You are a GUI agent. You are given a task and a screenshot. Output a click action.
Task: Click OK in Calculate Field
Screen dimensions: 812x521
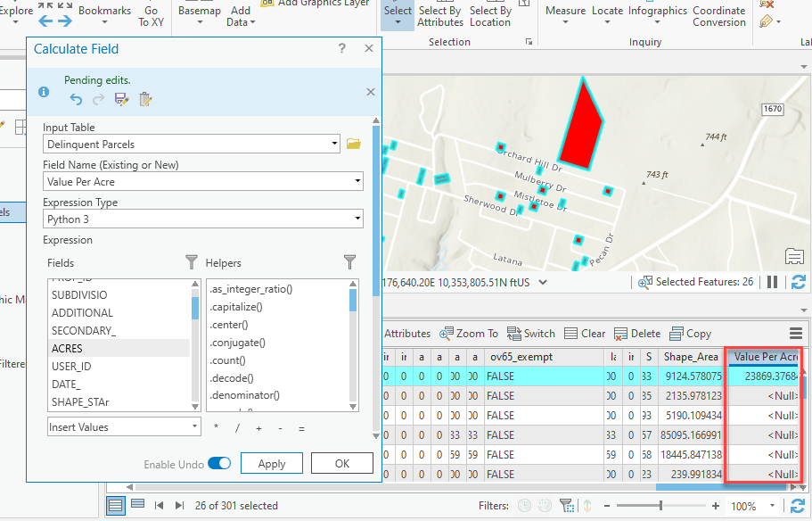(x=341, y=463)
